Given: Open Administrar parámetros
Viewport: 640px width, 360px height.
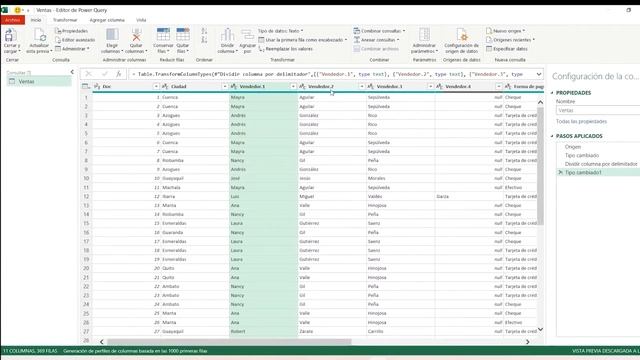Looking at the screenshot, I should [x=424, y=41].
